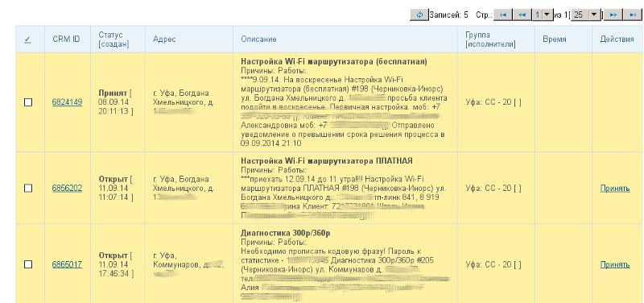The width and height of the screenshot is (644, 303).
Task: Tick checkbox for record 6856202
Action: pyautogui.click(x=28, y=189)
